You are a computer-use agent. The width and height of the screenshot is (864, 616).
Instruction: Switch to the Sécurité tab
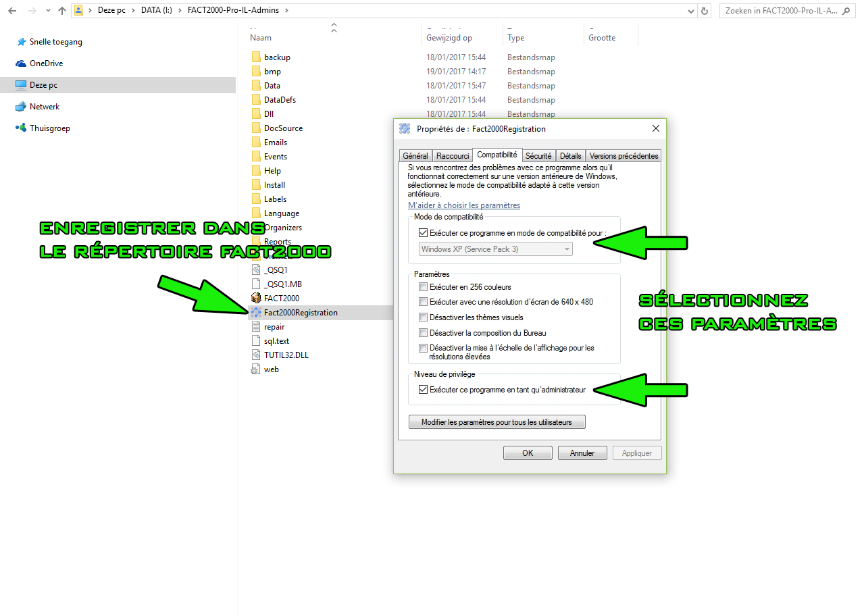(539, 156)
